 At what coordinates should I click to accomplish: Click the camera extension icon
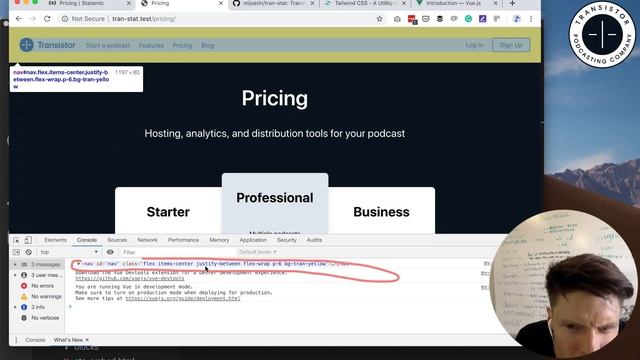pos(397,19)
